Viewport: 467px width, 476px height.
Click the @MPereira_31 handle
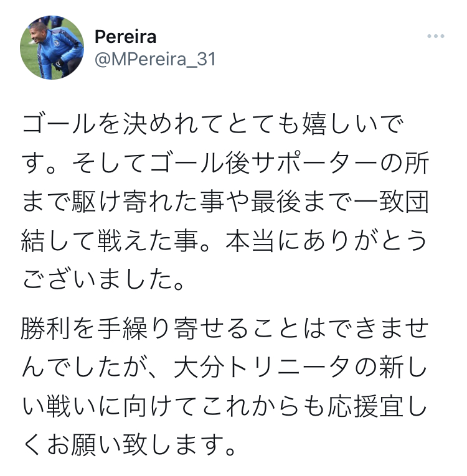pos(155,60)
